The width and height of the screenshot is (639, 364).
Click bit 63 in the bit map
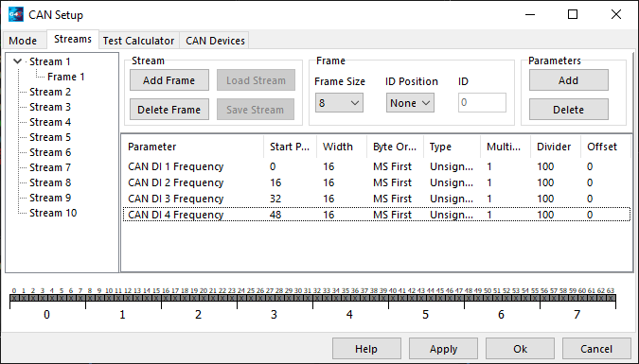tap(611, 298)
